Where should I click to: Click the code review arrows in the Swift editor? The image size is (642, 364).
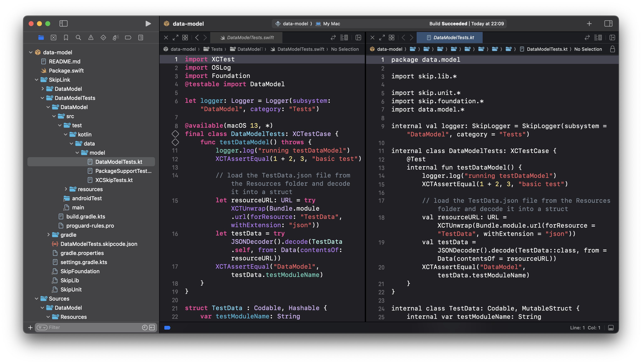[x=333, y=38]
